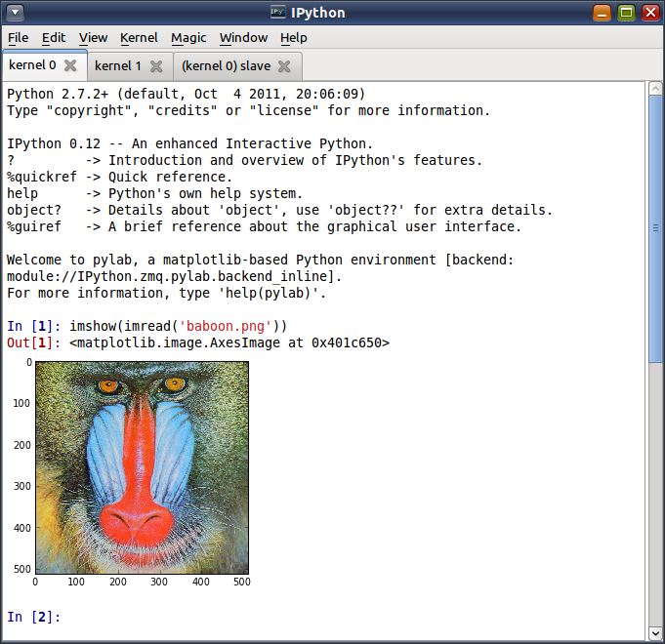Close the kernel 0 tab
Image resolution: width=665 pixels, height=644 pixels.
(70, 66)
